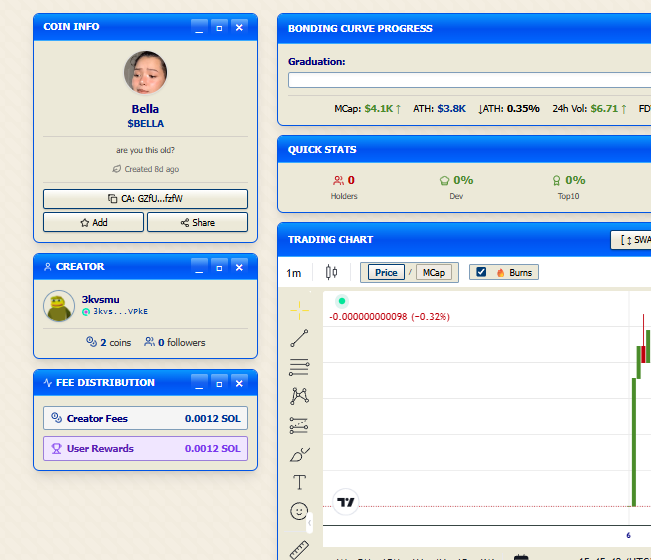The height and width of the screenshot is (560, 651).
Task: Select the text annotation tool
Action: coord(299,483)
